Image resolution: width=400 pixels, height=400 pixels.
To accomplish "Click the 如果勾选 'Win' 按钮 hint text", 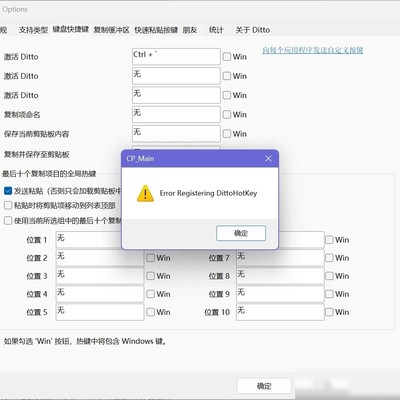I will 85,341.
